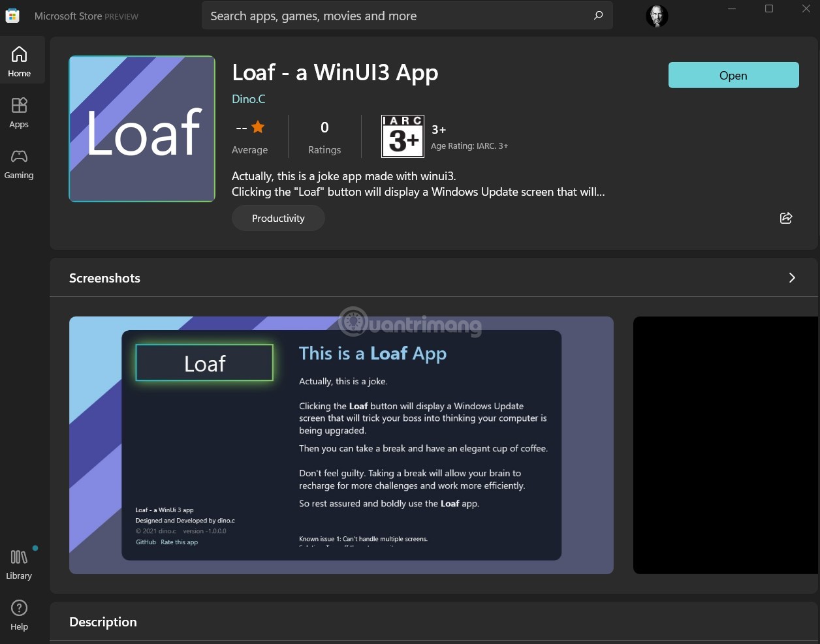820x644 pixels.
Task: Click the Description section heading
Action: tap(103, 622)
